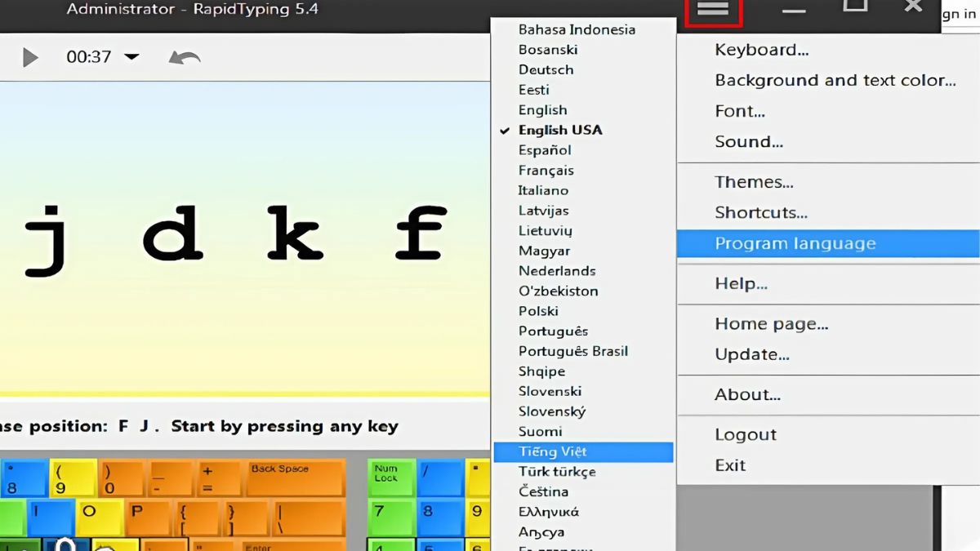
Task: Click the numpad slash key
Action: 440,478
